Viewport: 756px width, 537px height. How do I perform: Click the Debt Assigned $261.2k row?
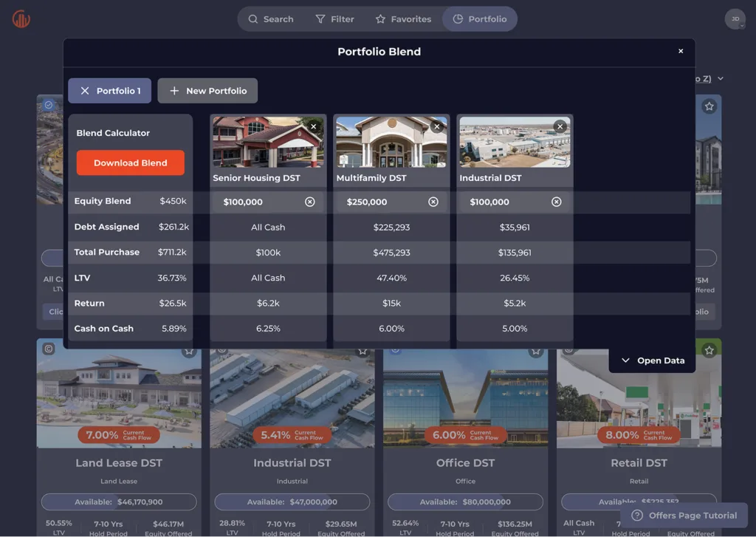point(130,227)
